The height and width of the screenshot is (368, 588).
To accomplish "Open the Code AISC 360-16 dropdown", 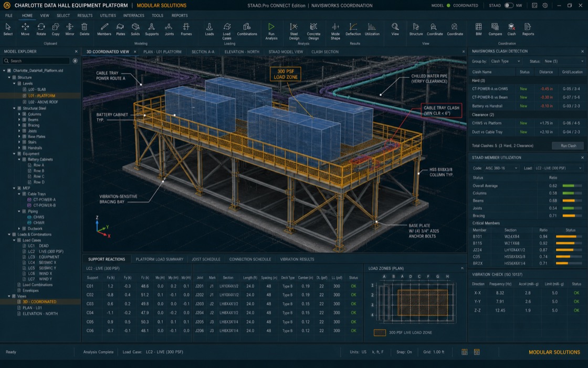I will [x=501, y=168].
